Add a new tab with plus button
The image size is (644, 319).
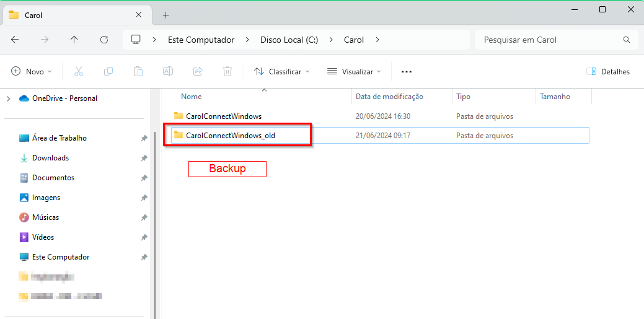click(x=165, y=15)
